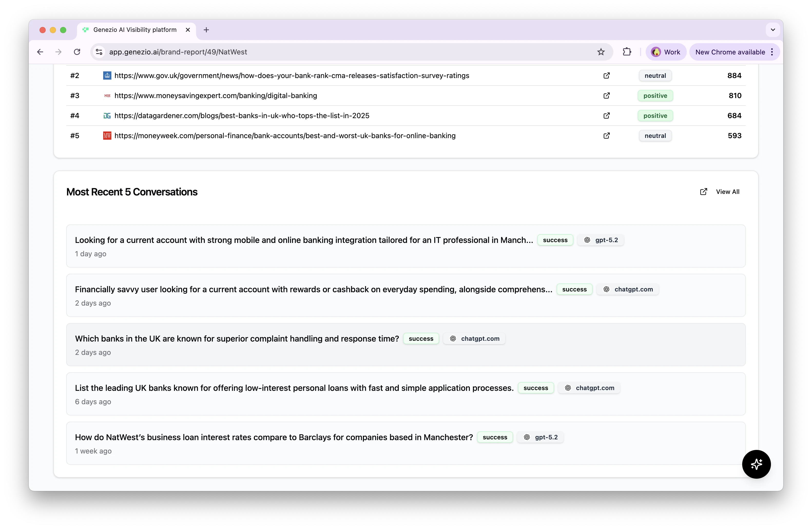Click New Chrome available update button
This screenshot has height=529, width=812.
(x=730, y=52)
